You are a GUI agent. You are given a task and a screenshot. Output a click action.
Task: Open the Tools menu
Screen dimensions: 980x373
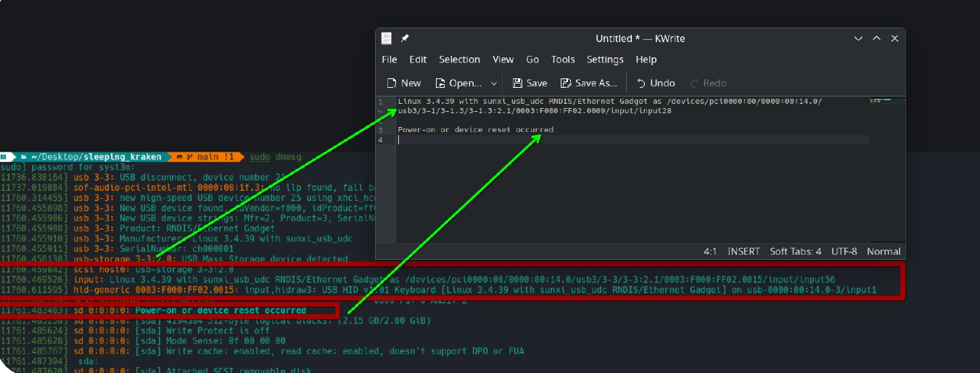563,60
